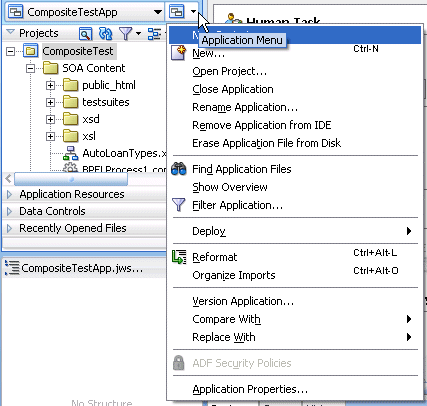427x406 pixels.
Task: Expand the xsd folder
Action: click(50, 119)
